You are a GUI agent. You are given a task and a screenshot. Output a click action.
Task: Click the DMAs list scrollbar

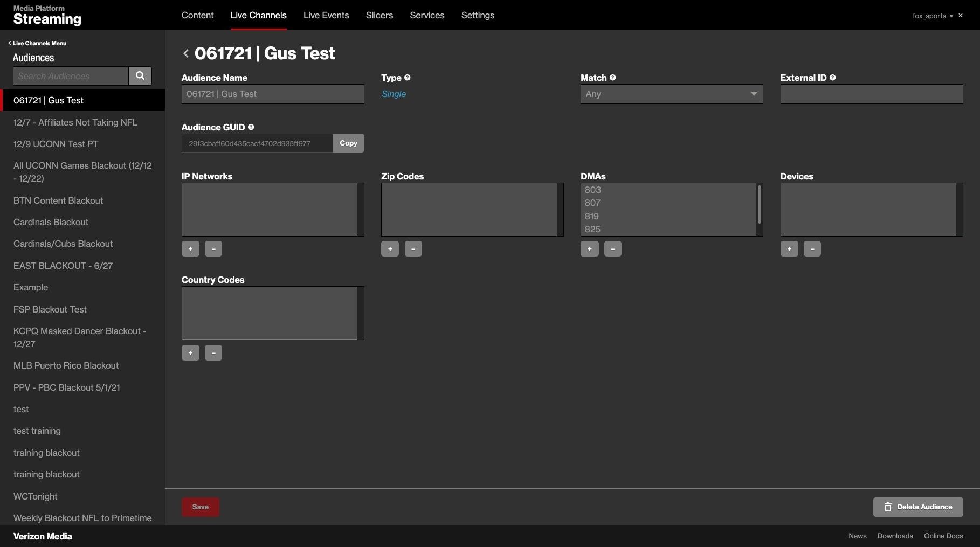click(x=760, y=205)
